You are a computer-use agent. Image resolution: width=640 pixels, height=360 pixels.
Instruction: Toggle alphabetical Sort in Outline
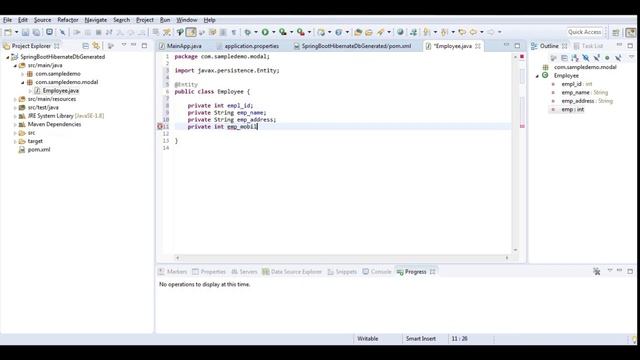(x=575, y=58)
